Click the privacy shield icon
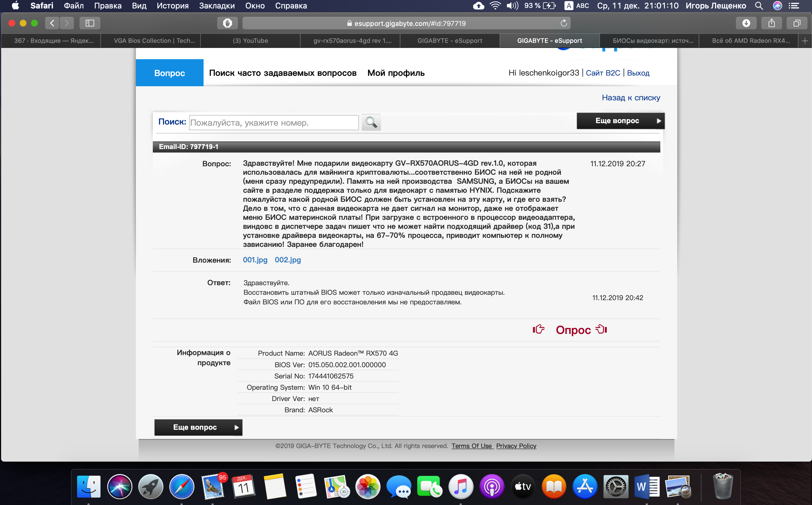 227,23
